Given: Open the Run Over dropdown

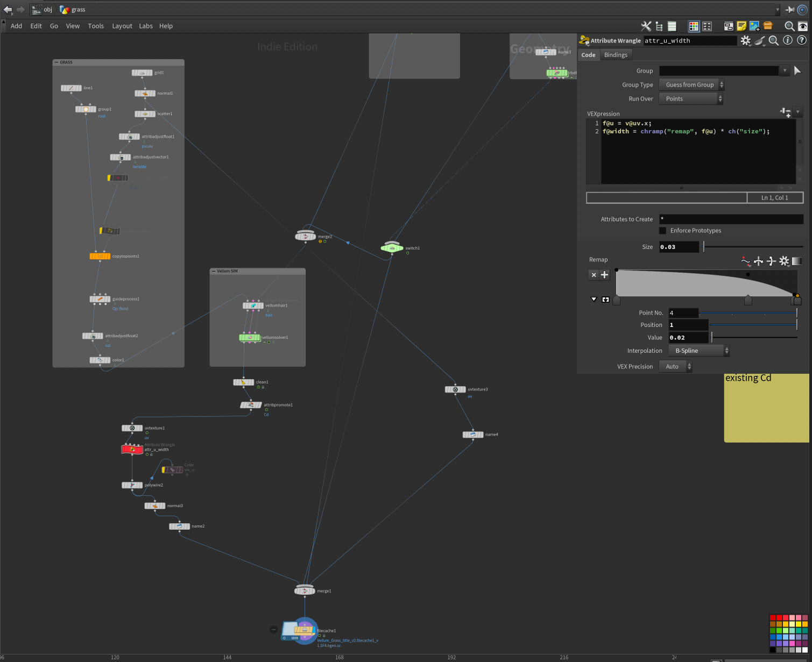Looking at the screenshot, I should point(691,99).
